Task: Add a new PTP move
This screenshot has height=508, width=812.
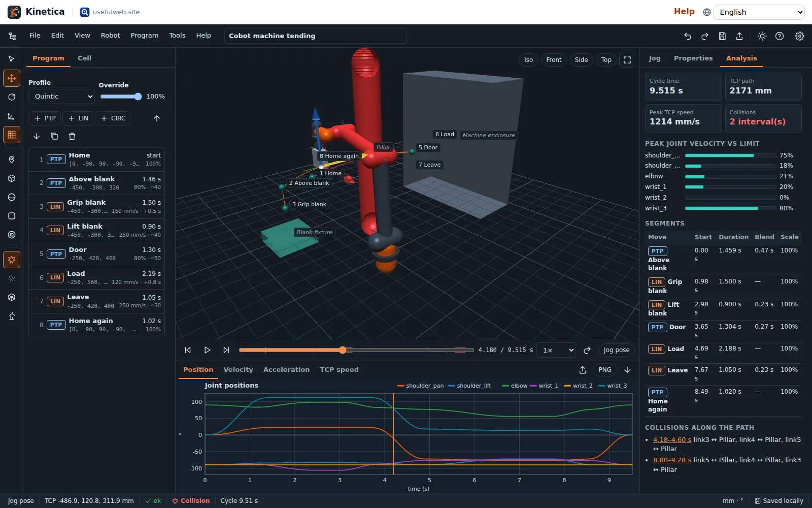Action: click(45, 118)
